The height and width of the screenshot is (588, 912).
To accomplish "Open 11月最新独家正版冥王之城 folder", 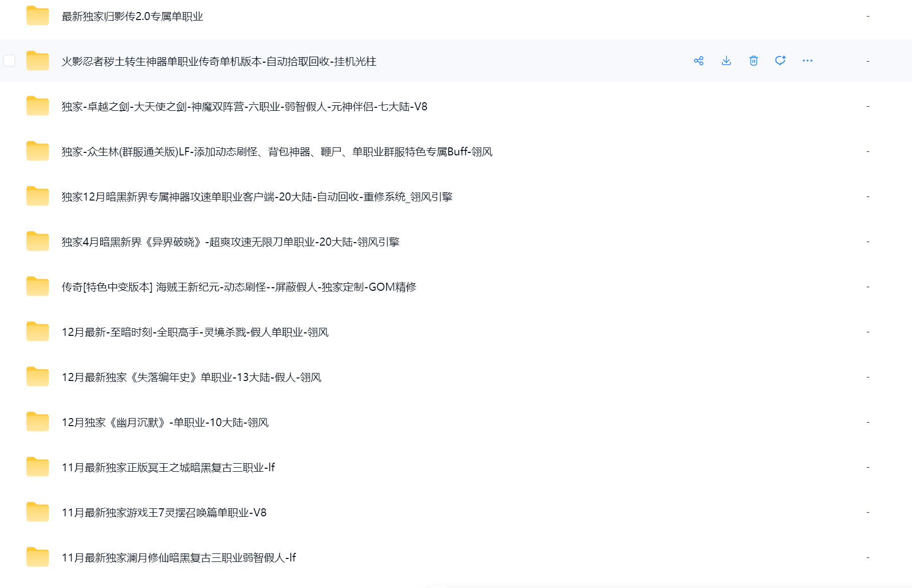I will click(x=168, y=468).
